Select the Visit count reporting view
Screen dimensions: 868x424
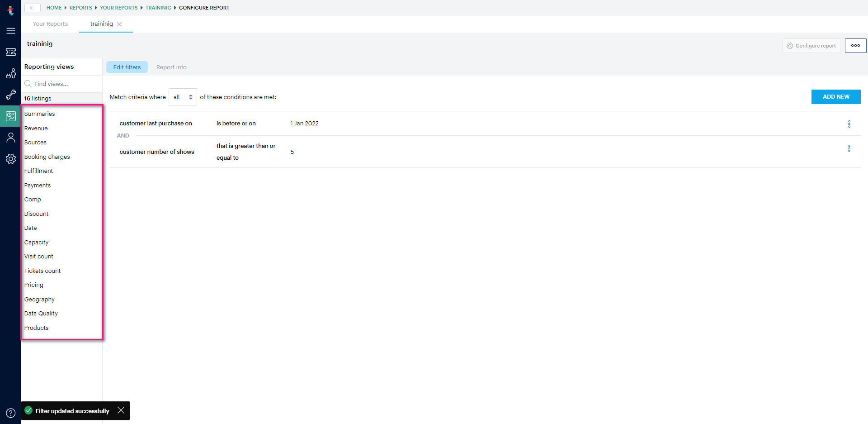point(38,257)
